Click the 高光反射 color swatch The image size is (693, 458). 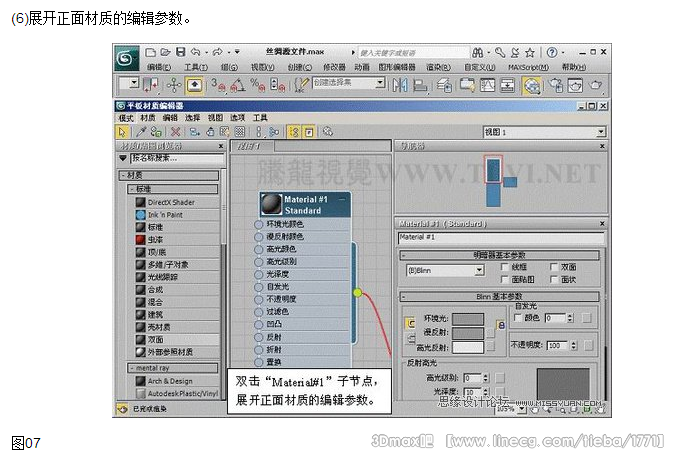[x=468, y=347]
